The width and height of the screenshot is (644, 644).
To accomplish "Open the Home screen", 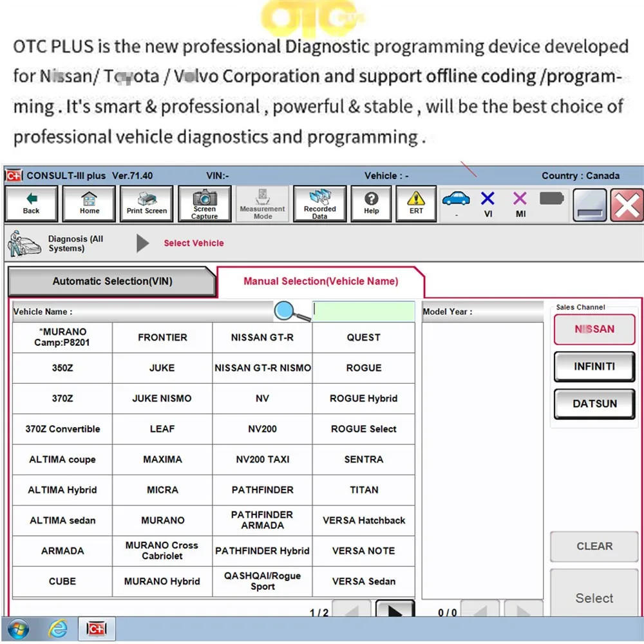I will tap(89, 204).
